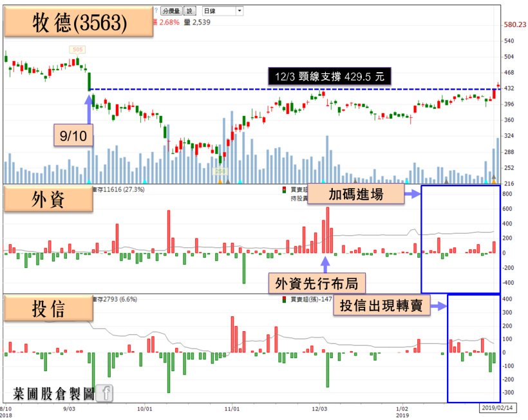Click the 10/01 date on time axis
This screenshot has height=420, width=528.
click(x=144, y=409)
